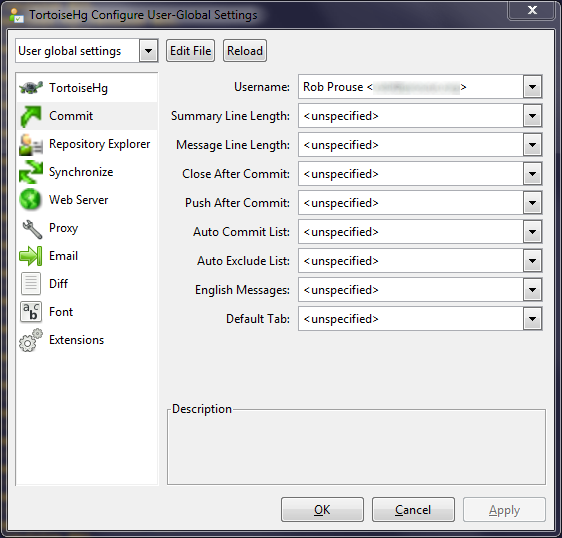Click the 'Default Tab:' label

tap(258, 319)
